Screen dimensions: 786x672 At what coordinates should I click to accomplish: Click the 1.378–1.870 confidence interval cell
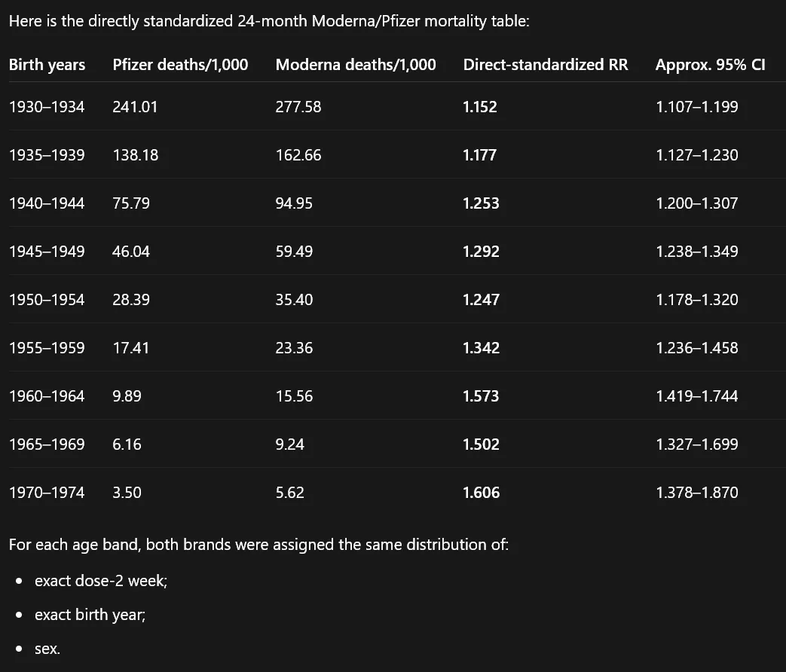(697, 492)
